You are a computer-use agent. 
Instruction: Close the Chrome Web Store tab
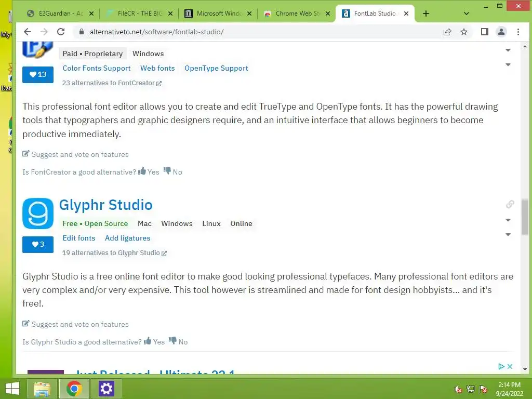coord(328,14)
